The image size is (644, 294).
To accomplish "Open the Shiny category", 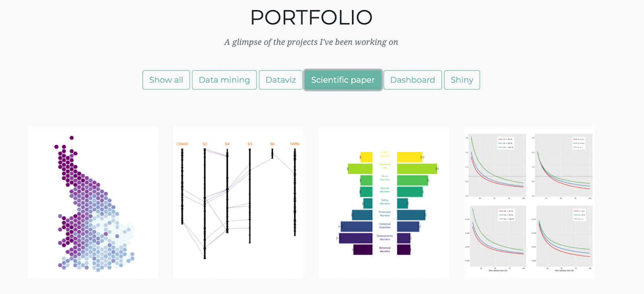I will click(x=462, y=80).
